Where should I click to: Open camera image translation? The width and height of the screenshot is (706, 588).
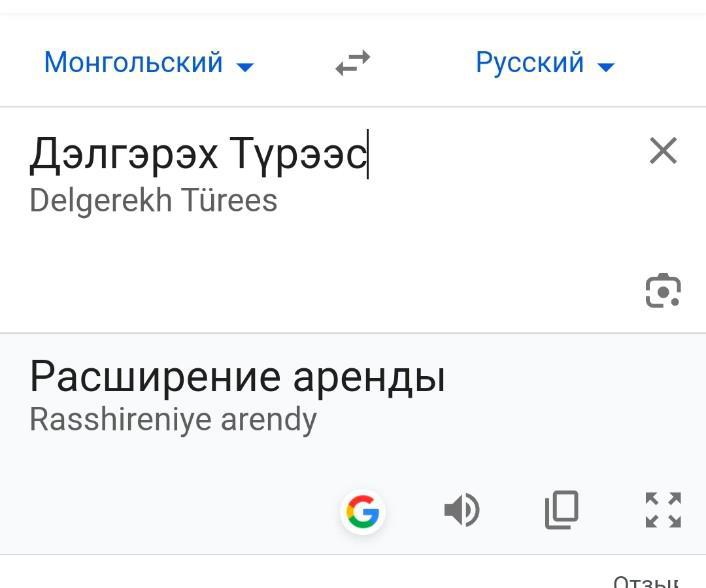coord(663,290)
